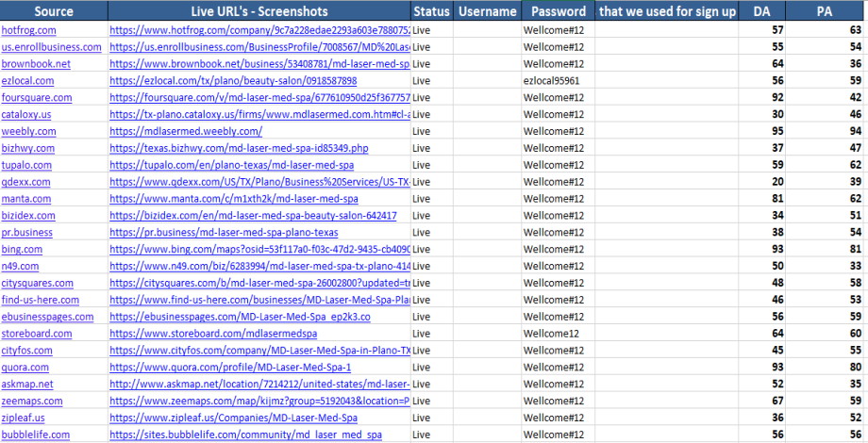This screenshot has height=443, width=868.
Task: Select the Source column header
Action: [x=53, y=11]
